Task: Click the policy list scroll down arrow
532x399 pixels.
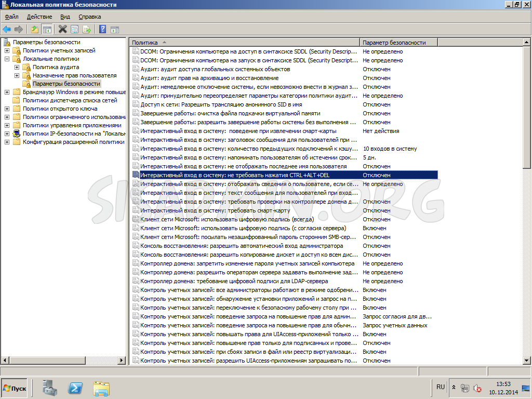Action: (x=527, y=361)
